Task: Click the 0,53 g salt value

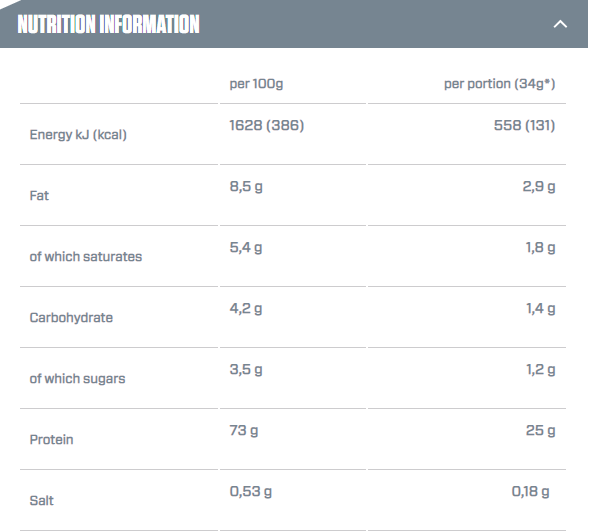Action: point(251,492)
